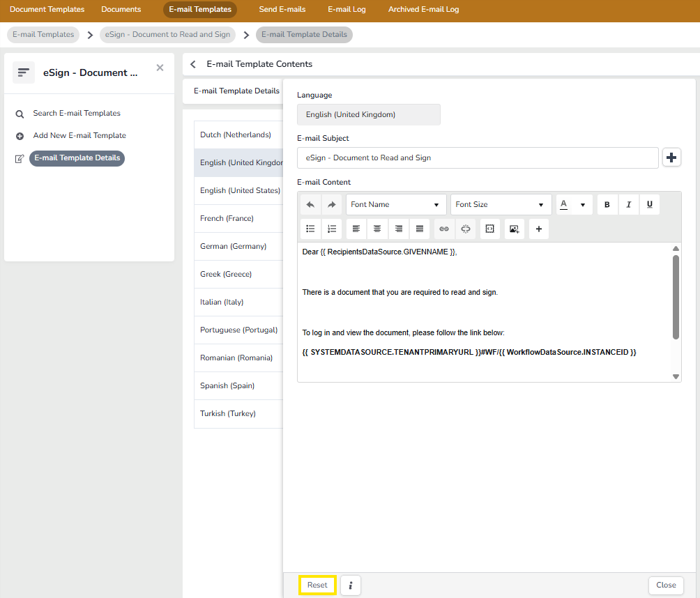The width and height of the screenshot is (700, 598).
Task: Click the E-mail Template Details breadcrumb
Action: tap(304, 35)
